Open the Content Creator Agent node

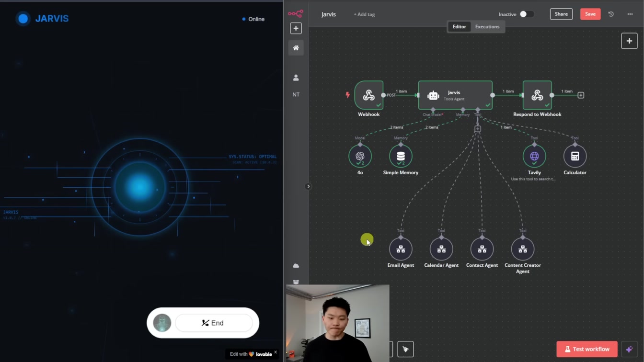click(523, 249)
